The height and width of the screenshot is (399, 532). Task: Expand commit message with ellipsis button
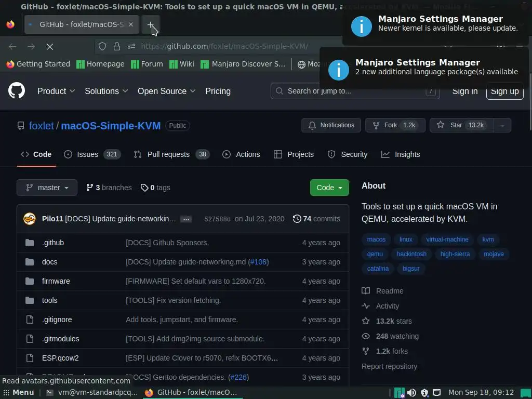(x=186, y=219)
